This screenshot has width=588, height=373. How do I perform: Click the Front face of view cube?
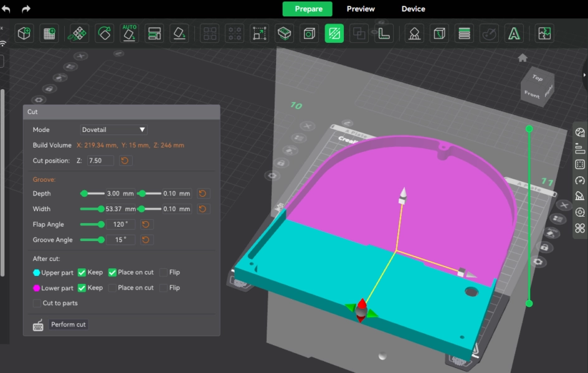click(x=532, y=94)
